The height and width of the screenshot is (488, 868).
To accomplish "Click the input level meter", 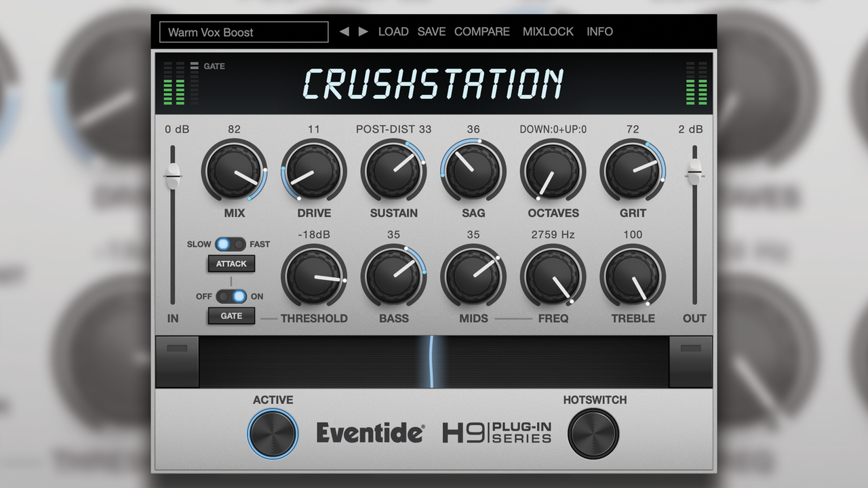I will (174, 83).
